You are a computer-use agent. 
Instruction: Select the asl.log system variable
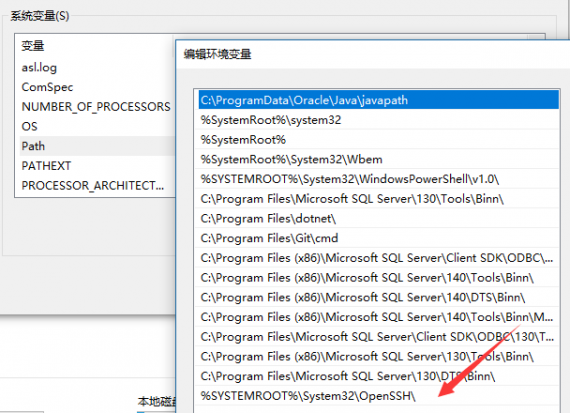[97, 67]
